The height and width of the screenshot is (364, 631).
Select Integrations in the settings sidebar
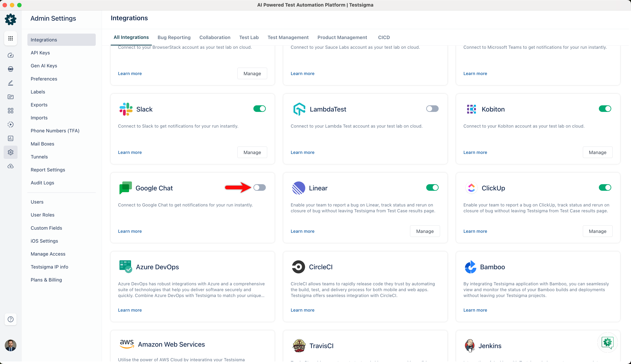62,40
